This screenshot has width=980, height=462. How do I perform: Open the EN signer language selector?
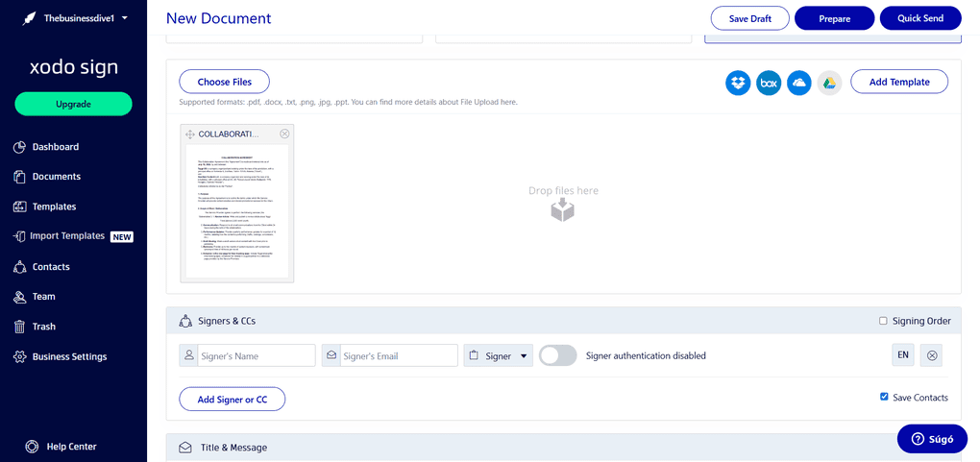[x=902, y=355]
